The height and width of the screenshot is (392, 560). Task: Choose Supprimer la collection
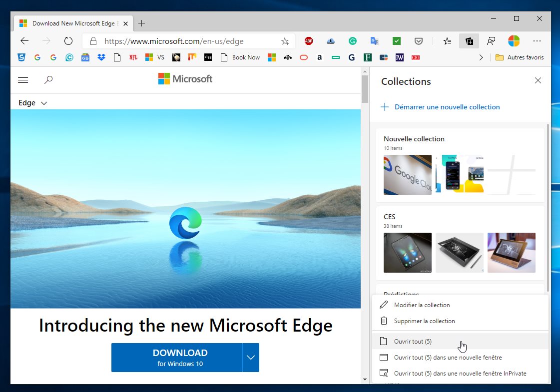460,321
